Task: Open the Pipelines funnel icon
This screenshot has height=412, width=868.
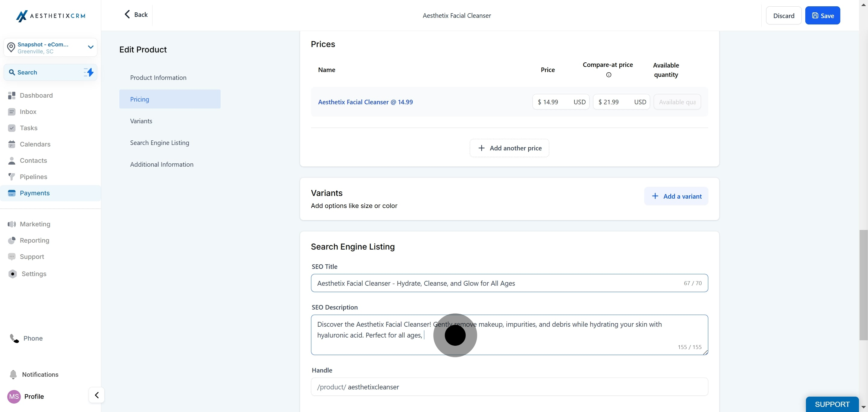Action: coord(12,177)
